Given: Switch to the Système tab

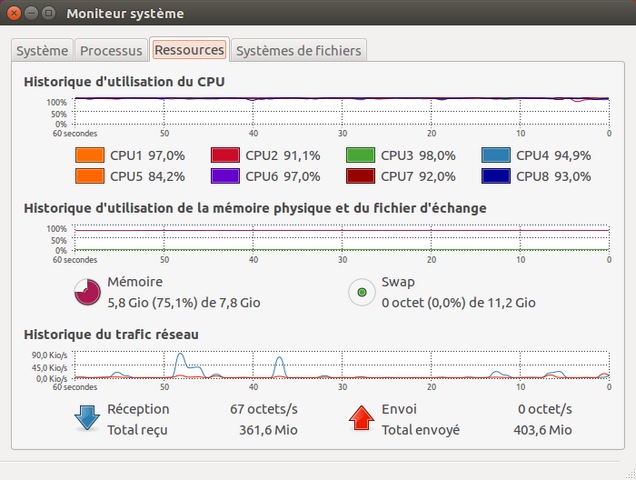Looking at the screenshot, I should point(43,50).
